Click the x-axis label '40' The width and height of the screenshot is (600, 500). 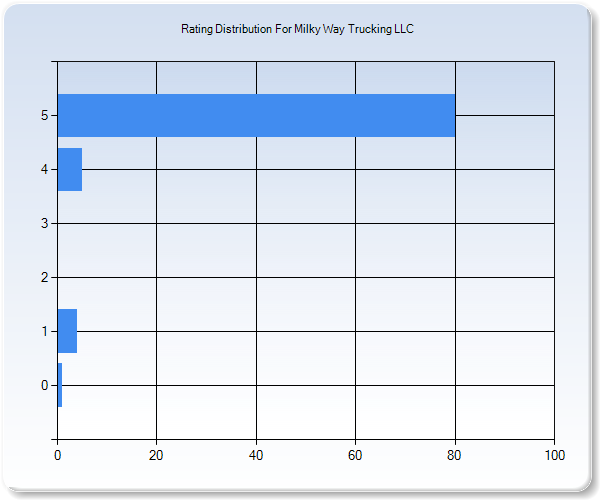tap(256, 455)
